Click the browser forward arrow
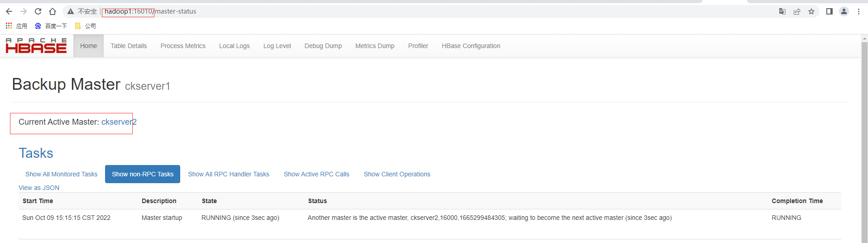 coord(24,11)
